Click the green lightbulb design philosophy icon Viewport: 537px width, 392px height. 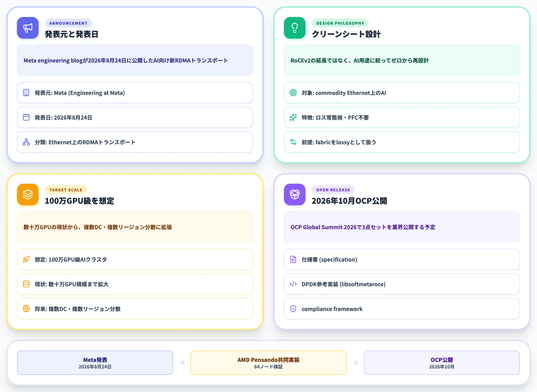[x=295, y=28]
